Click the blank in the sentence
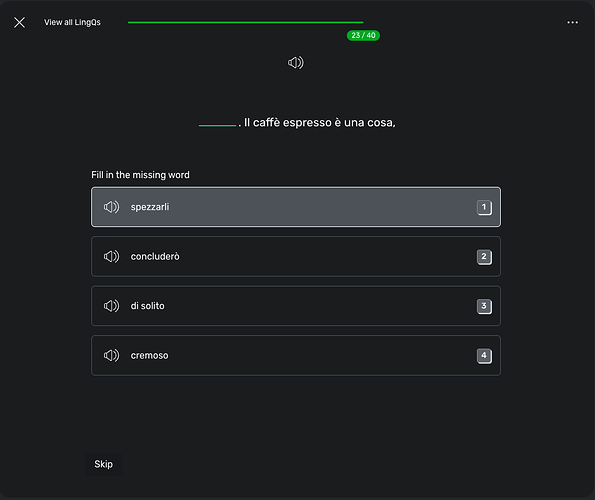The image size is (595, 500). (x=217, y=125)
